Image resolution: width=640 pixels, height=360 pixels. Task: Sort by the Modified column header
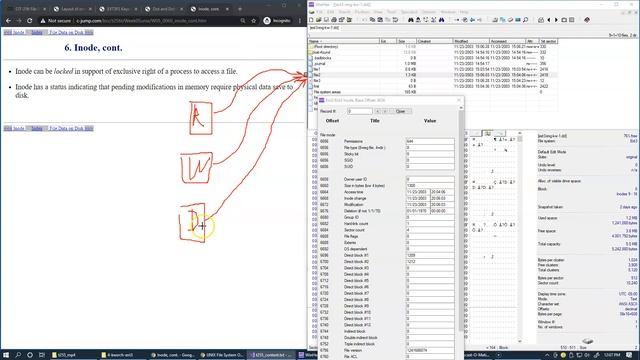tap(471, 41)
